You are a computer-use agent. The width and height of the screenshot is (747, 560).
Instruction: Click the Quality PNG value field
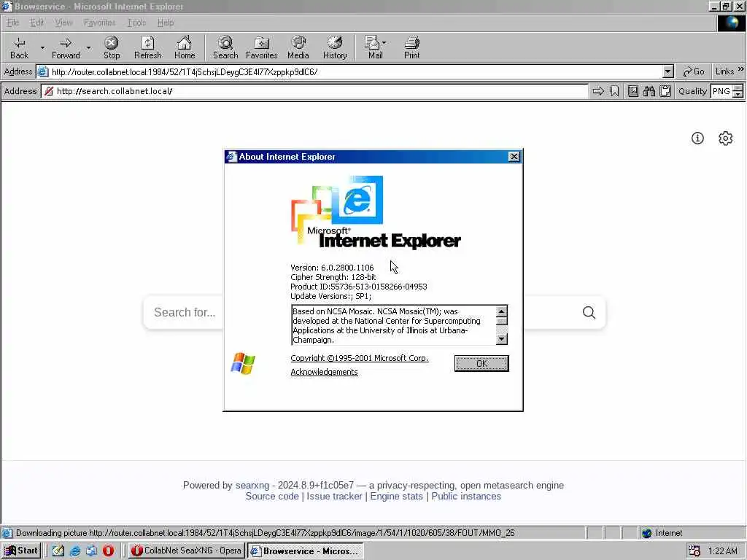pyautogui.click(x=721, y=91)
